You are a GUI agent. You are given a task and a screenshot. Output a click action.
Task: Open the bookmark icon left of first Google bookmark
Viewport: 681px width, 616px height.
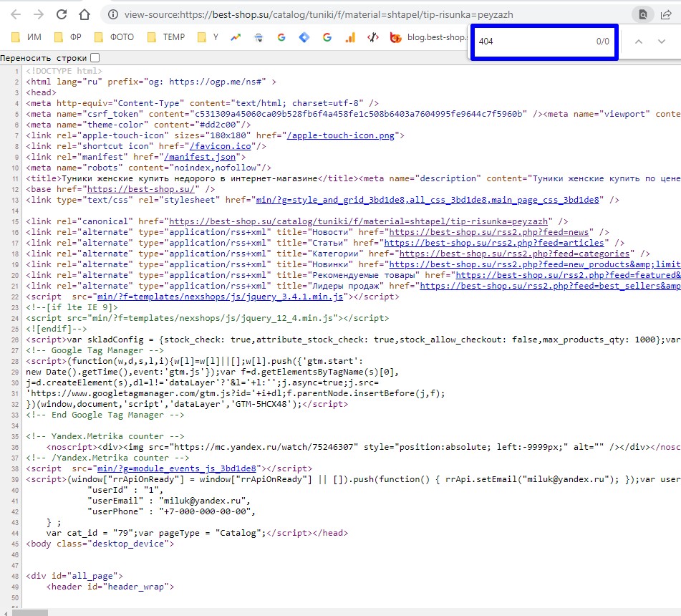tap(259, 37)
